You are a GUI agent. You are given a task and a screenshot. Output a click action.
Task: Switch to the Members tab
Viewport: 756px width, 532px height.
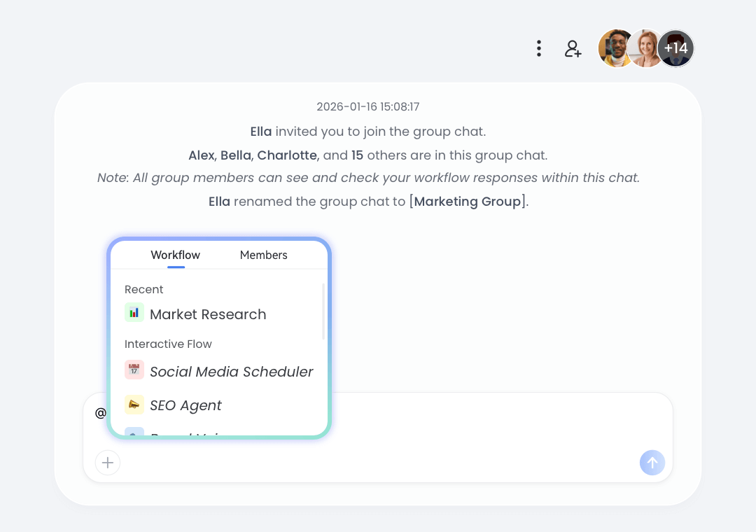263,255
